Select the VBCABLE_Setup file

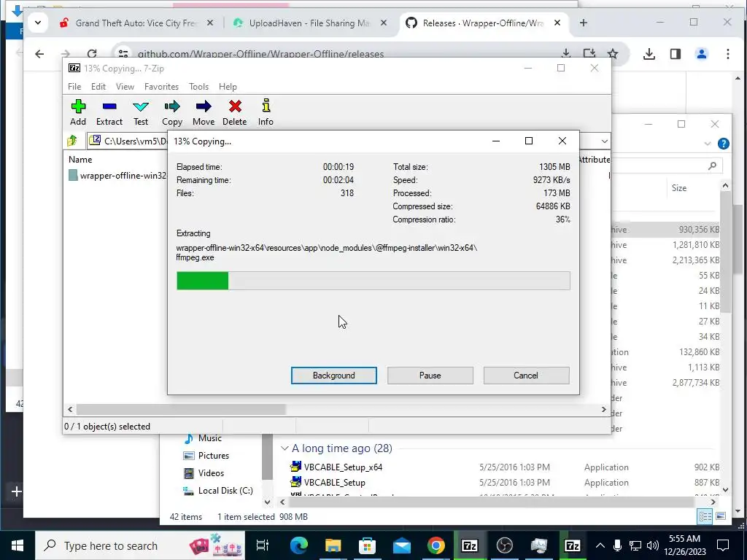coord(334,483)
